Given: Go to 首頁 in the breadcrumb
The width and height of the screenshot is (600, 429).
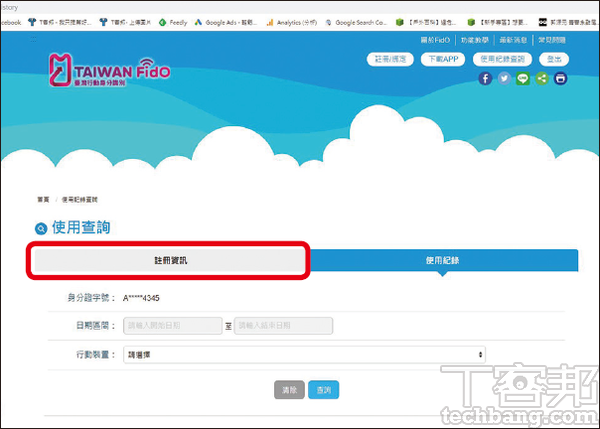Looking at the screenshot, I should point(43,200).
